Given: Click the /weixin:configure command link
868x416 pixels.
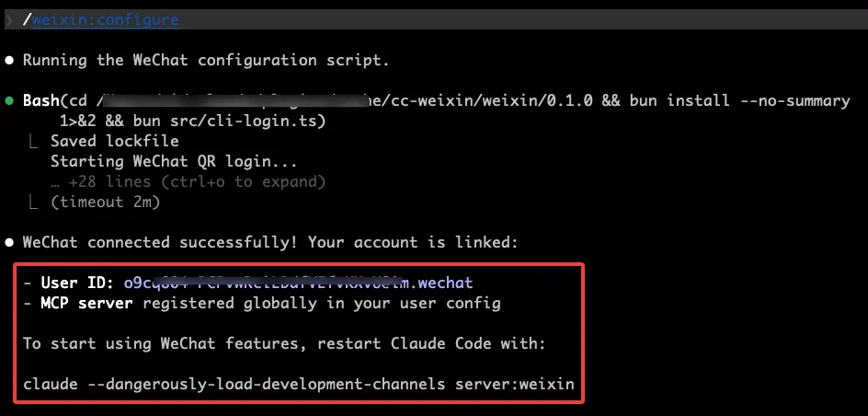Looking at the screenshot, I should pyautogui.click(x=106, y=19).
